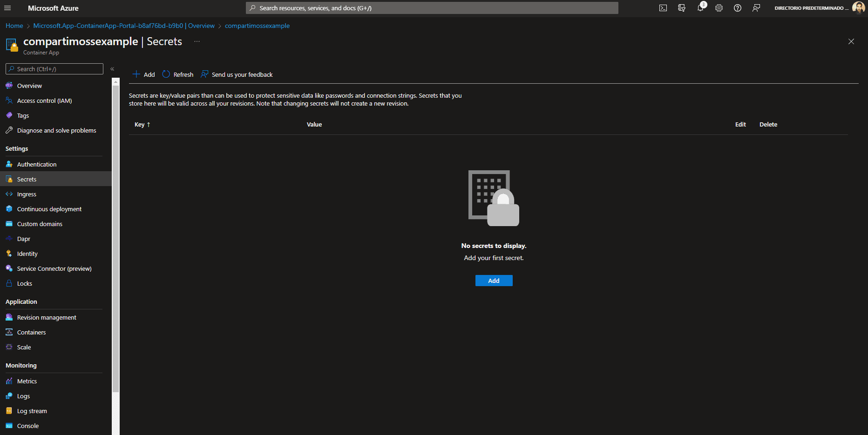The width and height of the screenshot is (868, 435).
Task: Open the more options ellipsis beside Secrets title
Action: (197, 41)
